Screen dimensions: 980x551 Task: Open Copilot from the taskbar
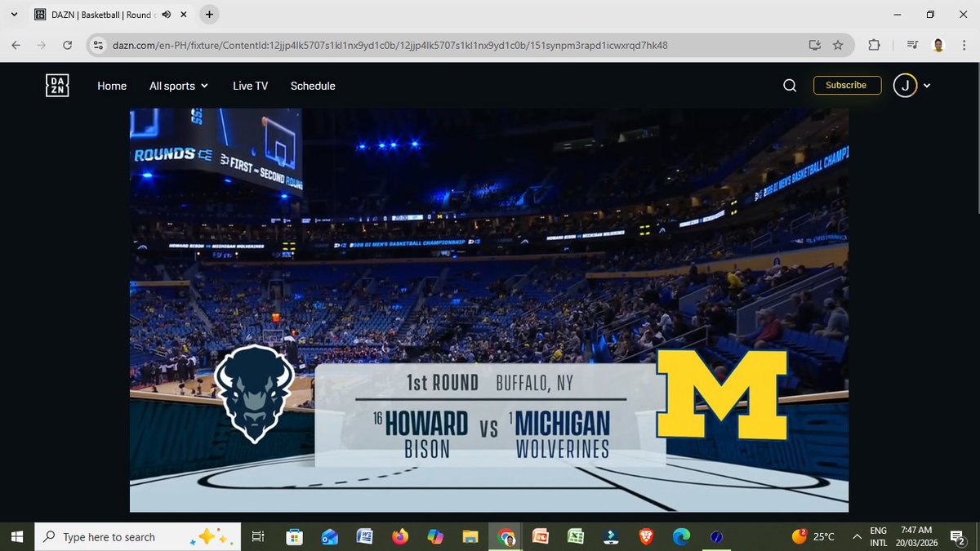[434, 536]
